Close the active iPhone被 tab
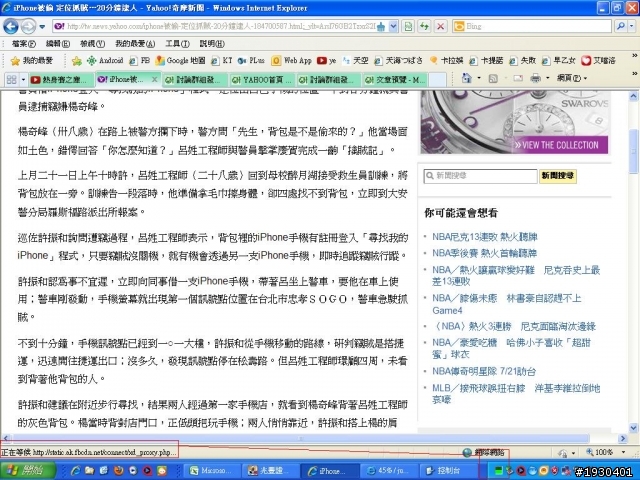Viewport: 640px width, 480px height. [x=154, y=79]
